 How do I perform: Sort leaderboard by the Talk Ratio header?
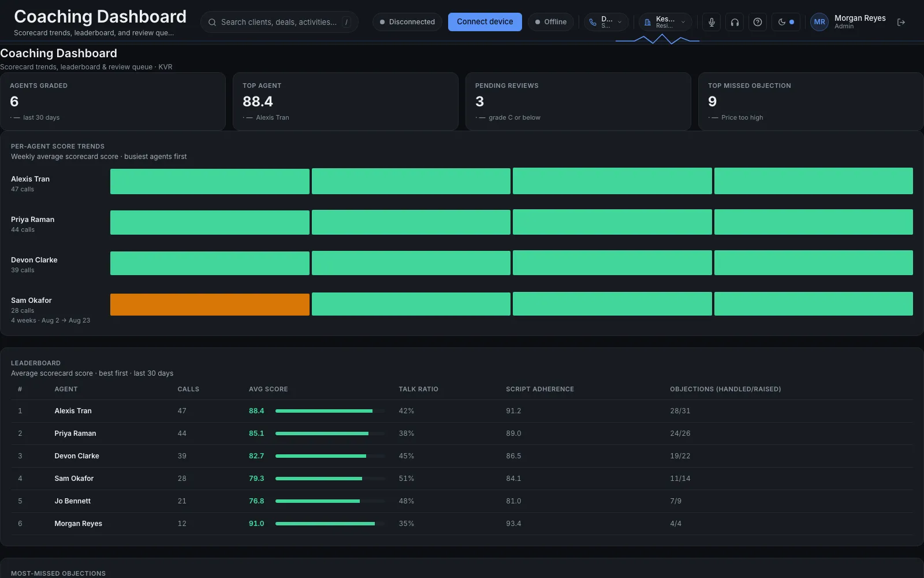tap(418, 389)
